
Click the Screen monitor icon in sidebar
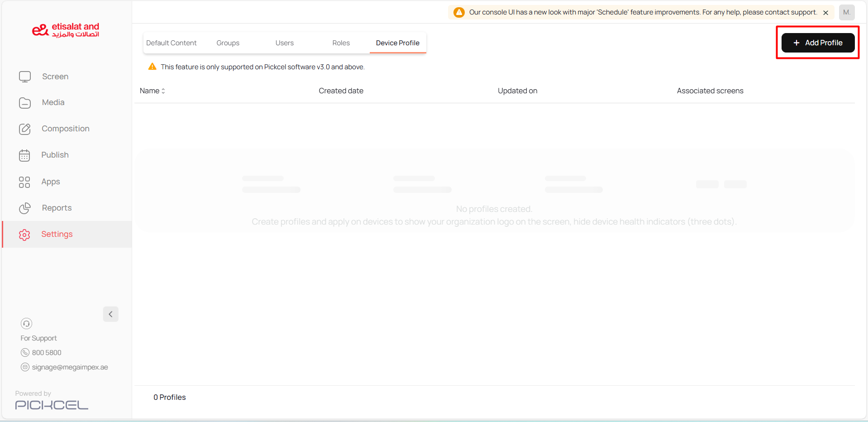(x=25, y=77)
